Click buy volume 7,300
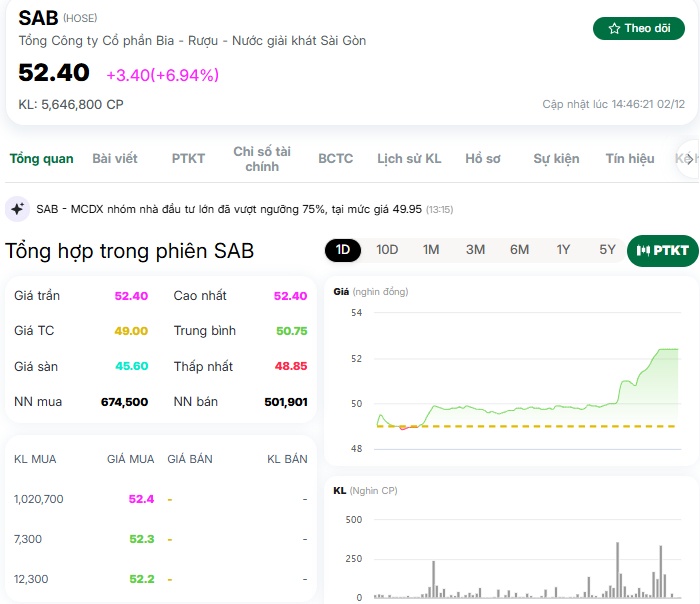The image size is (700, 604). point(28,539)
